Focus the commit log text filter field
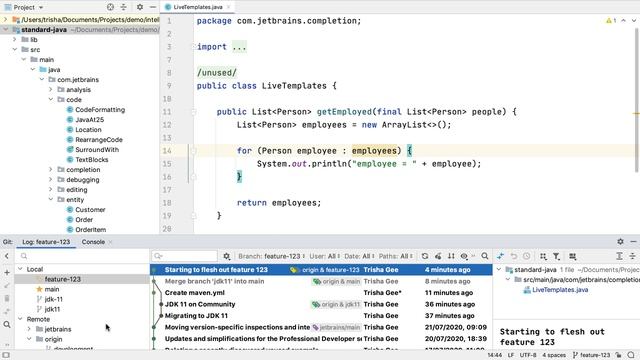This screenshot has width=640, height=360. click(184, 256)
